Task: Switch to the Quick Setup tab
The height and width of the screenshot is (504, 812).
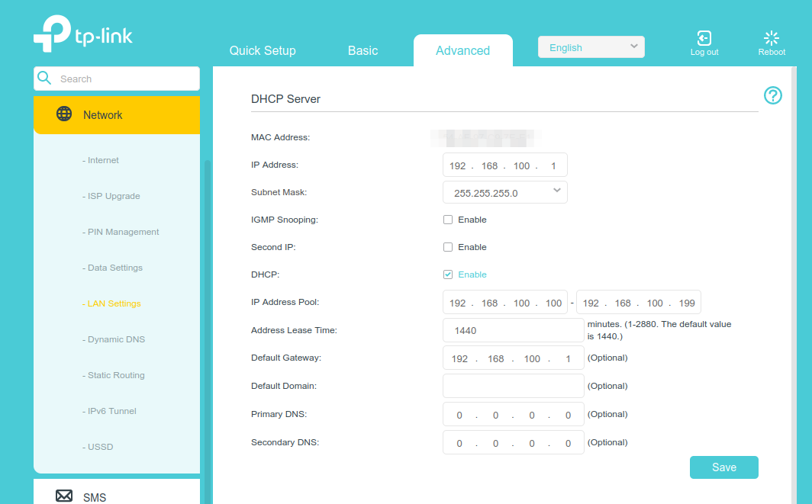Action: tap(263, 51)
